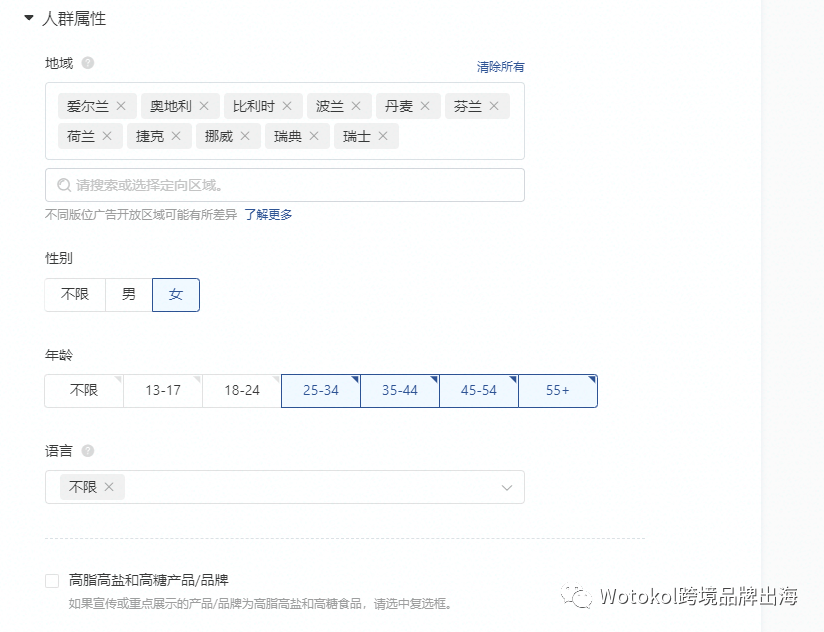Clear all regions with 清除所有

pos(500,67)
